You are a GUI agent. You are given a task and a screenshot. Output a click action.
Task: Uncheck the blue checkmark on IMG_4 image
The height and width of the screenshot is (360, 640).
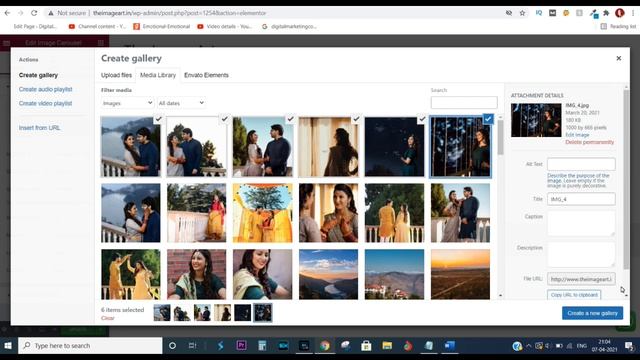click(x=488, y=119)
